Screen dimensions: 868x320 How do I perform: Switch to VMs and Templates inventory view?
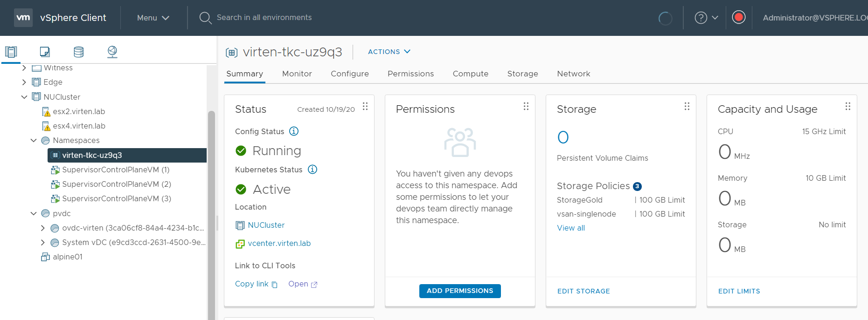pos(45,52)
